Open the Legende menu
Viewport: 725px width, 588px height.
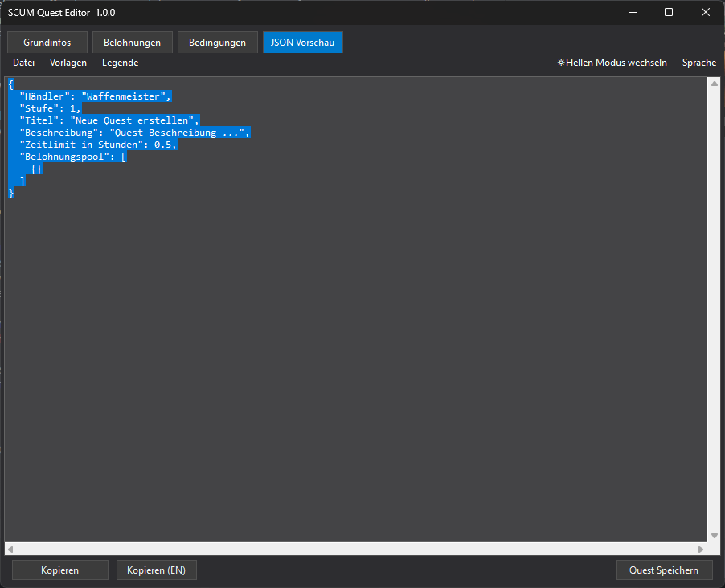coord(120,63)
